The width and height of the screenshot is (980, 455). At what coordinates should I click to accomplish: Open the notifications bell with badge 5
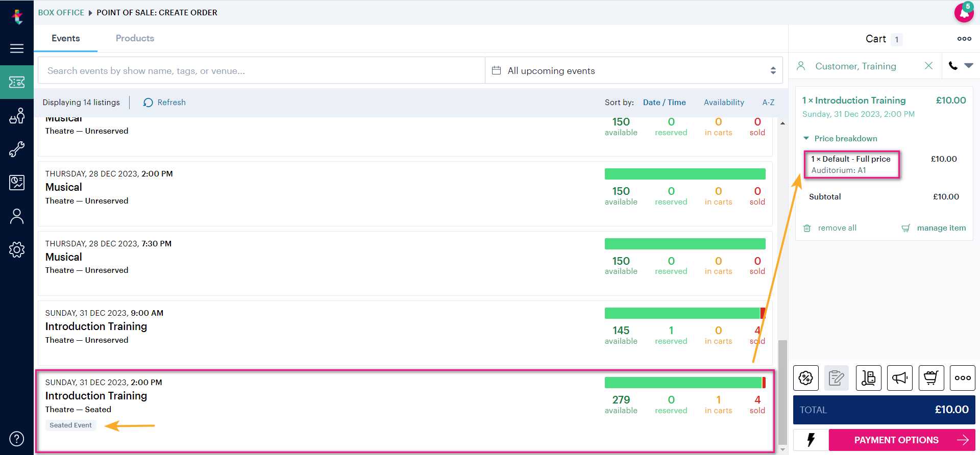pos(964,13)
